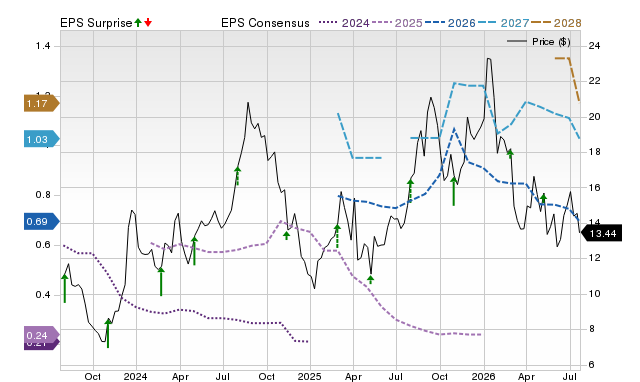Click the 0.8 label on EPS axis
The height and width of the screenshot is (382, 640).
(x=43, y=195)
